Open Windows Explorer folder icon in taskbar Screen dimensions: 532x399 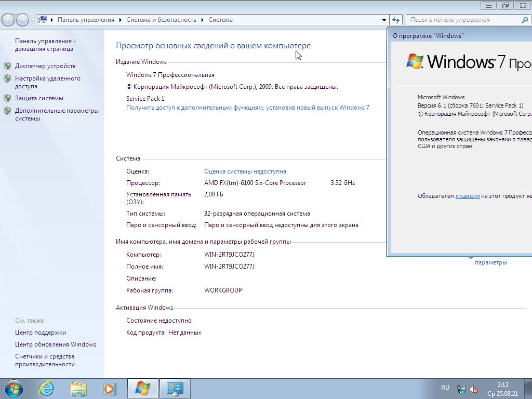pyautogui.click(x=78, y=389)
